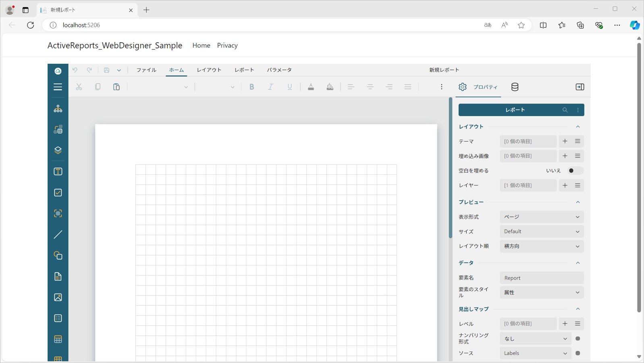Switch to the ホーム tab
This screenshot has height=363, width=644.
(x=177, y=70)
